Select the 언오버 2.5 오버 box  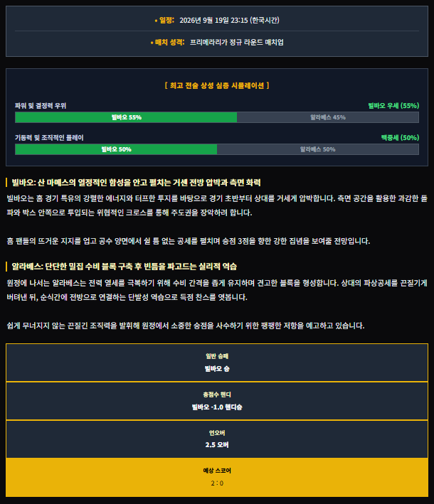(x=217, y=439)
